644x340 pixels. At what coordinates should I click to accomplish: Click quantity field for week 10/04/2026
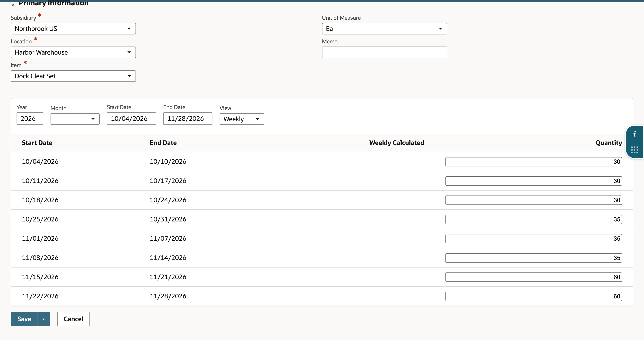(534, 162)
